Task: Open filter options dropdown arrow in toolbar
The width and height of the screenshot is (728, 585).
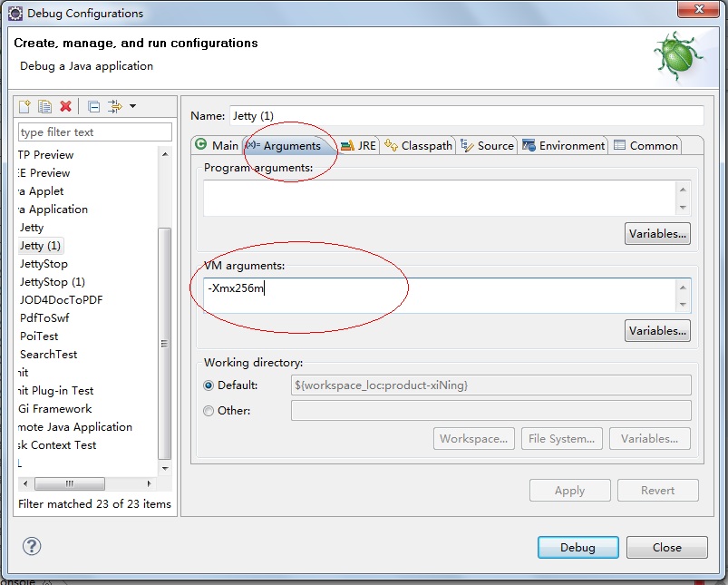Action: pyautogui.click(x=132, y=106)
